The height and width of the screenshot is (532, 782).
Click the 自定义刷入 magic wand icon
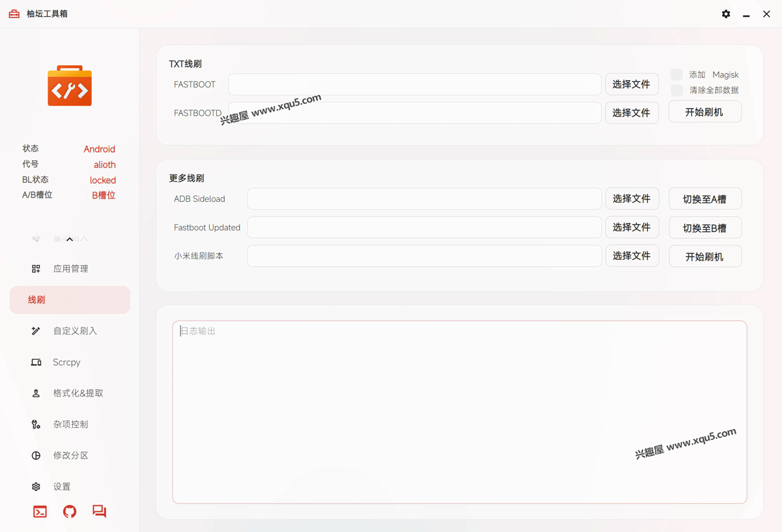(x=36, y=331)
